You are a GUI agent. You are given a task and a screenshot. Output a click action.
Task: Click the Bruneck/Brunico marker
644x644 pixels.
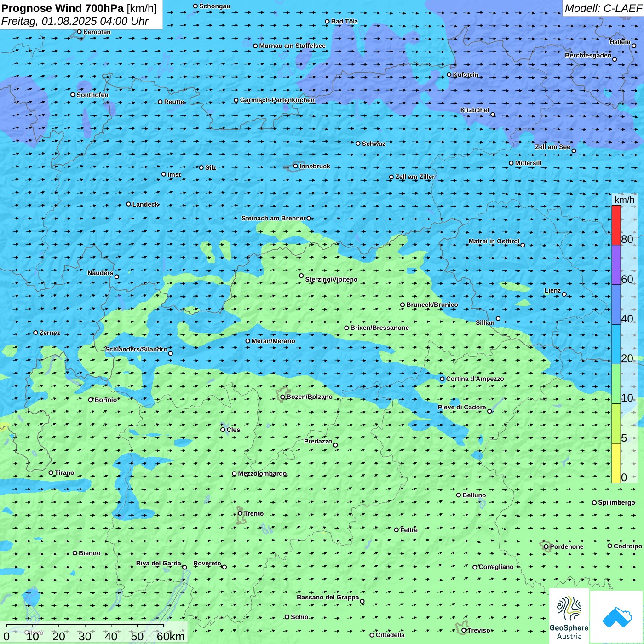click(x=402, y=305)
